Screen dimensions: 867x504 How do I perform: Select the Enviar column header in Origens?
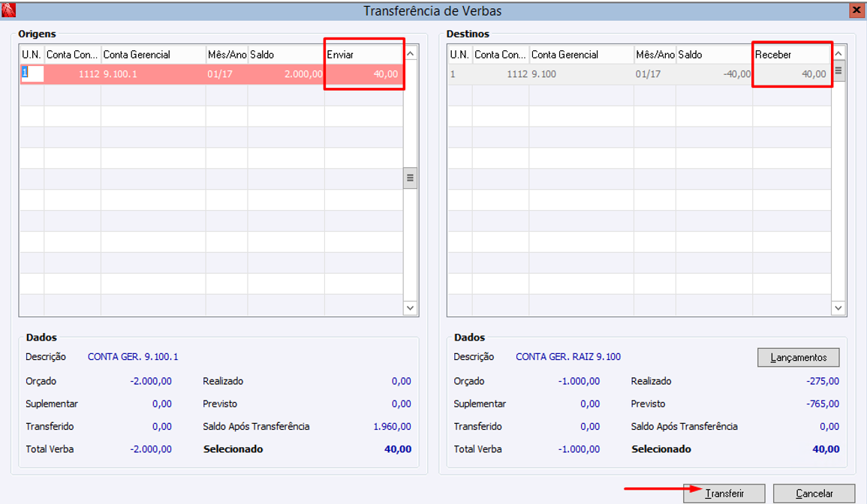363,55
